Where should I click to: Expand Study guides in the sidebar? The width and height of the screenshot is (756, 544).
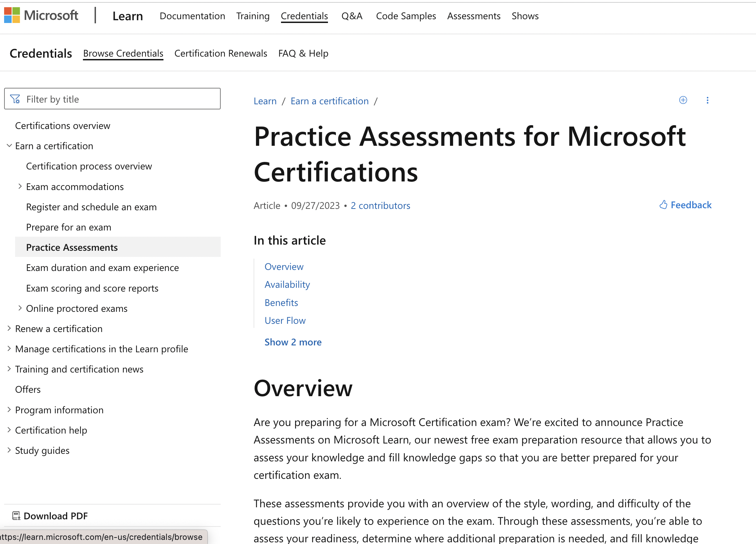9,450
